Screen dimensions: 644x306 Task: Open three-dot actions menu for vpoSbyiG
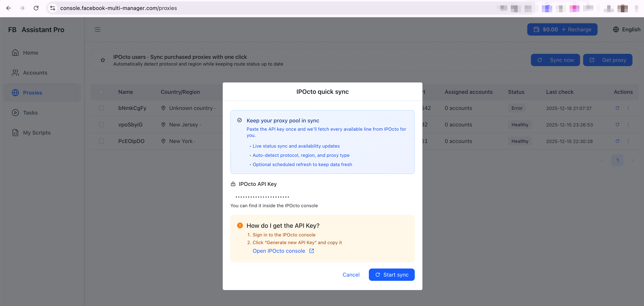click(628, 125)
